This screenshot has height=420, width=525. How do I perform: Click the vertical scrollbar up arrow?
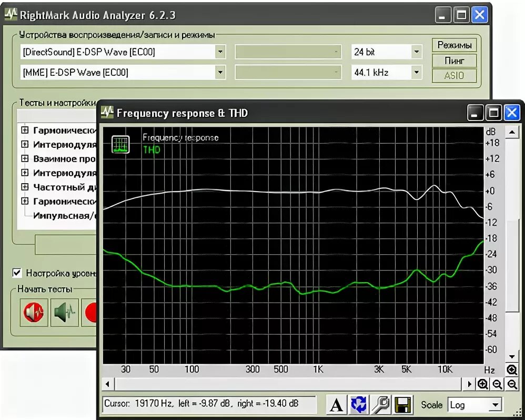coord(512,132)
